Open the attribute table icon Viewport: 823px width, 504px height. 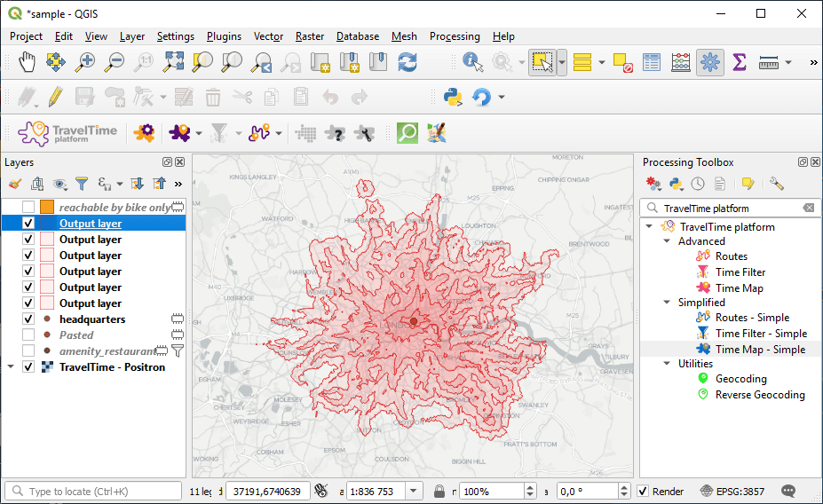click(652, 62)
